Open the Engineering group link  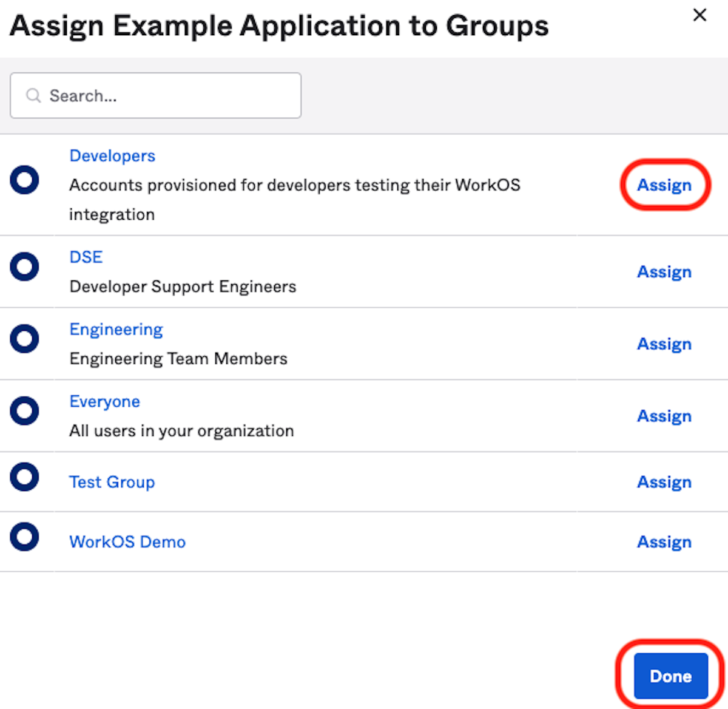coord(116,330)
